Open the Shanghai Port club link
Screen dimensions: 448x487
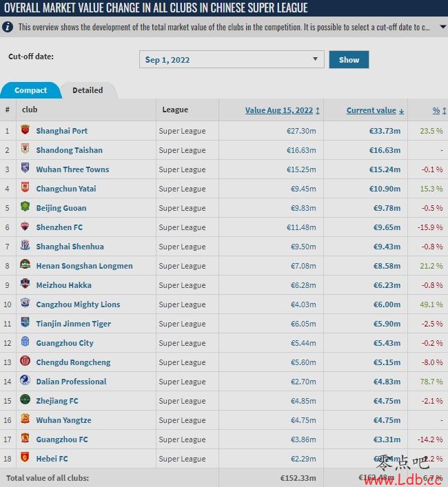[62, 131]
